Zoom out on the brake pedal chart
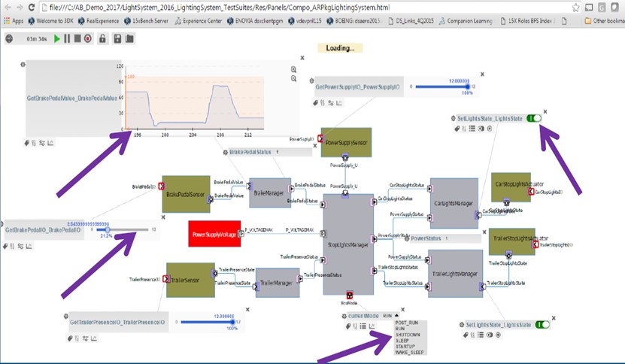Image resolution: width=625 pixels, height=364 pixels. (294, 78)
